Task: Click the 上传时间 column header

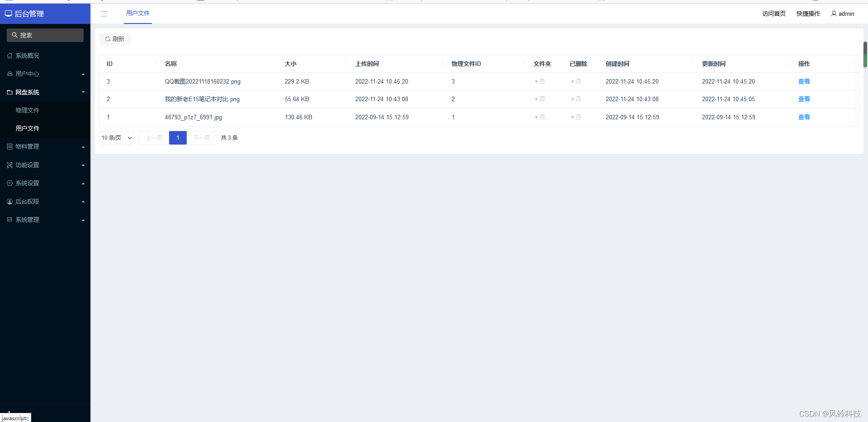Action: tap(367, 64)
